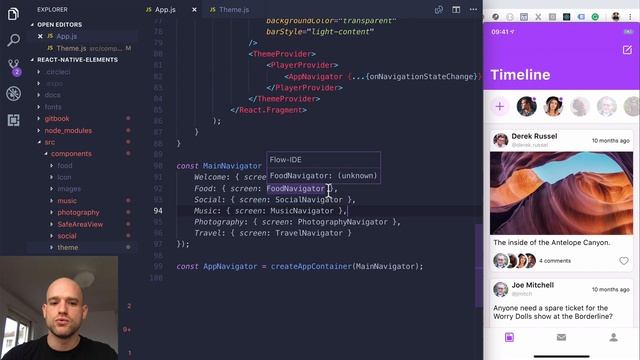Open browser menu three dots icon
Screen dimensions: 640x360
click(x=630, y=17)
